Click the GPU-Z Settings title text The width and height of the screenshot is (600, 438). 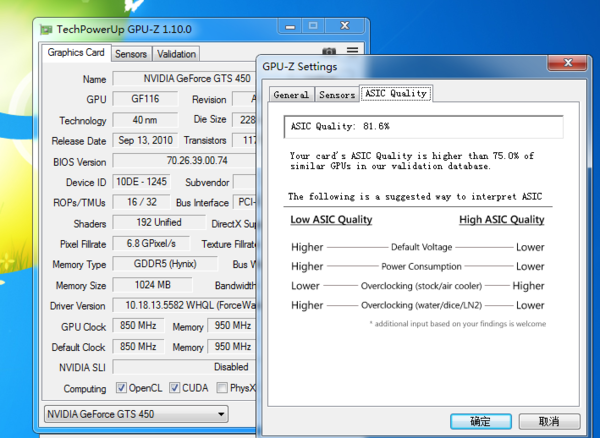(300, 67)
